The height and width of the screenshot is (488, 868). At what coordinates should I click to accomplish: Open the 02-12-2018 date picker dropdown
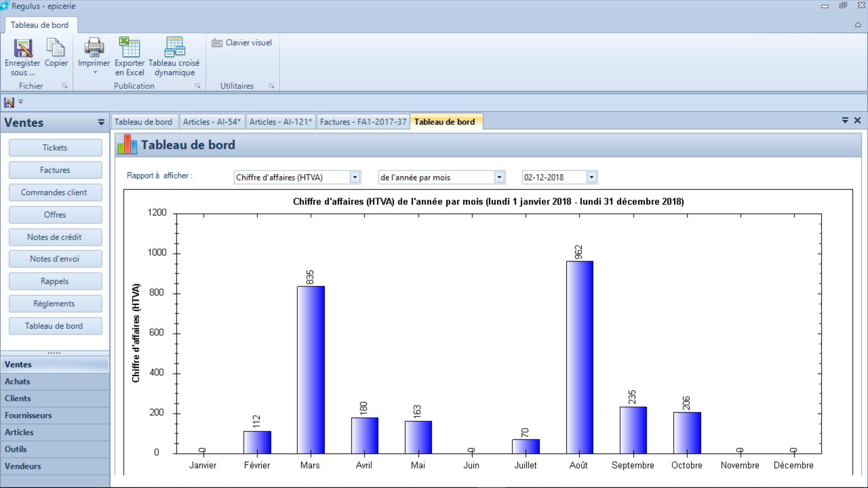click(591, 177)
